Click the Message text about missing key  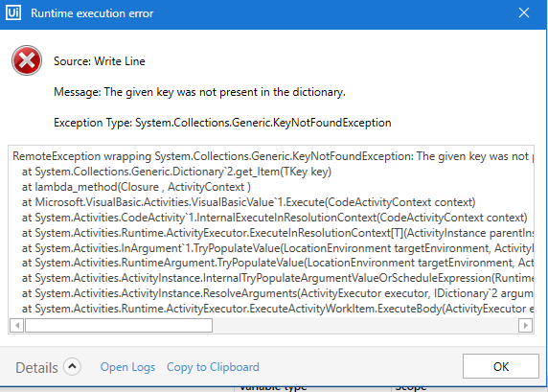(x=199, y=92)
